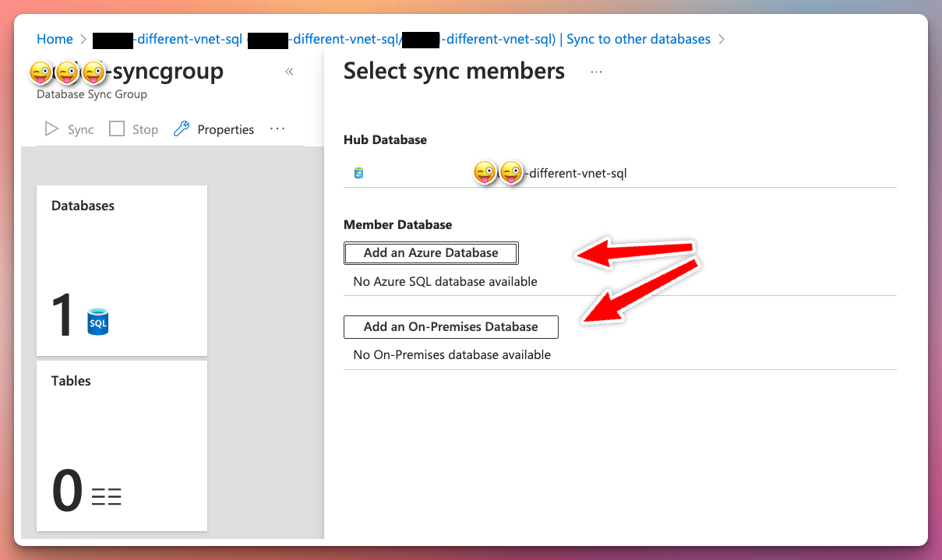Image resolution: width=942 pixels, height=560 pixels.
Task: Collapse the left pane with double chevron
Action: (289, 72)
